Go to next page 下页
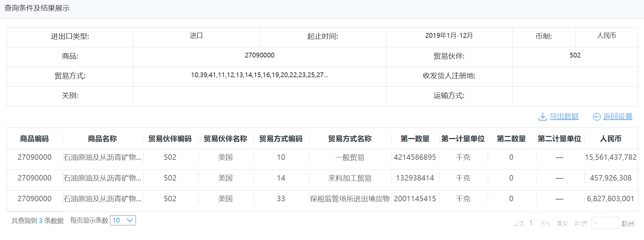644x240 pixels. click(544, 223)
